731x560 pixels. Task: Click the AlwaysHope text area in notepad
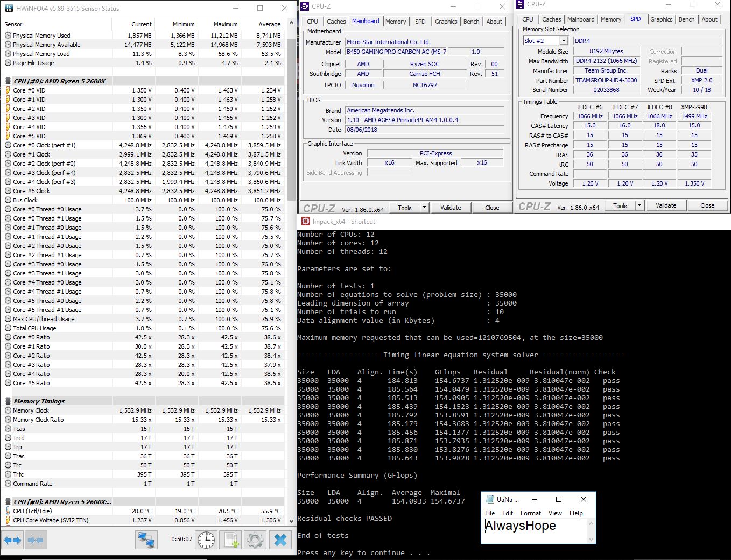coord(536,531)
